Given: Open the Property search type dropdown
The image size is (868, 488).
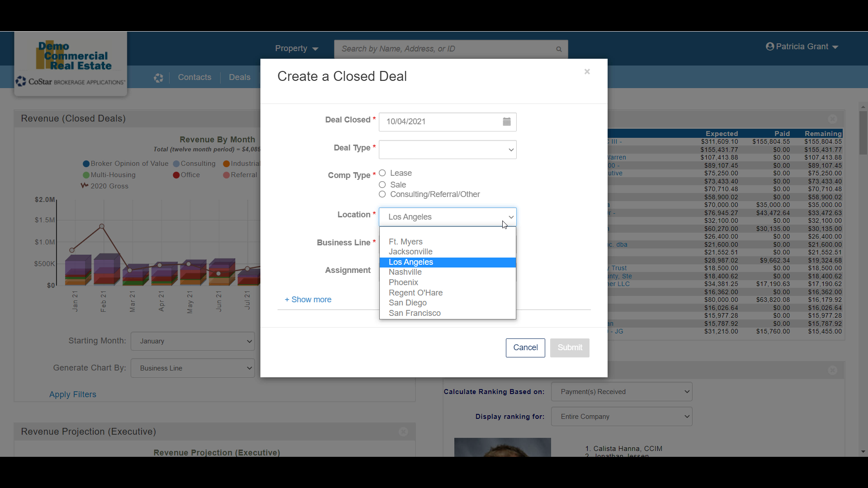Looking at the screenshot, I should 297,49.
